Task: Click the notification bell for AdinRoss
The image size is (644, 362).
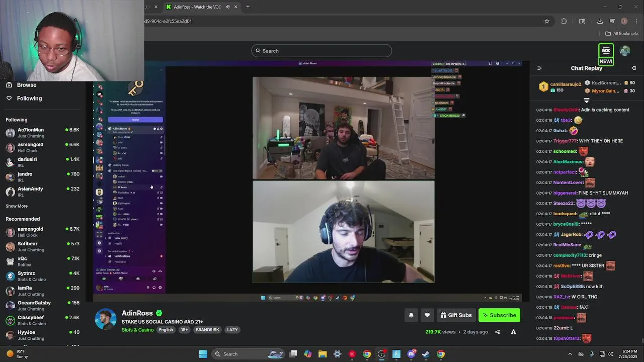Action: (x=411, y=315)
